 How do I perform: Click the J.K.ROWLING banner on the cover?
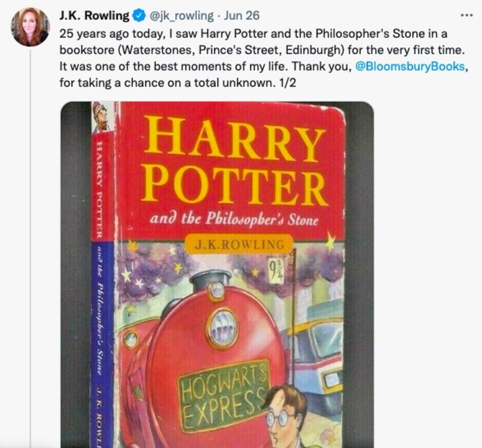coord(239,244)
